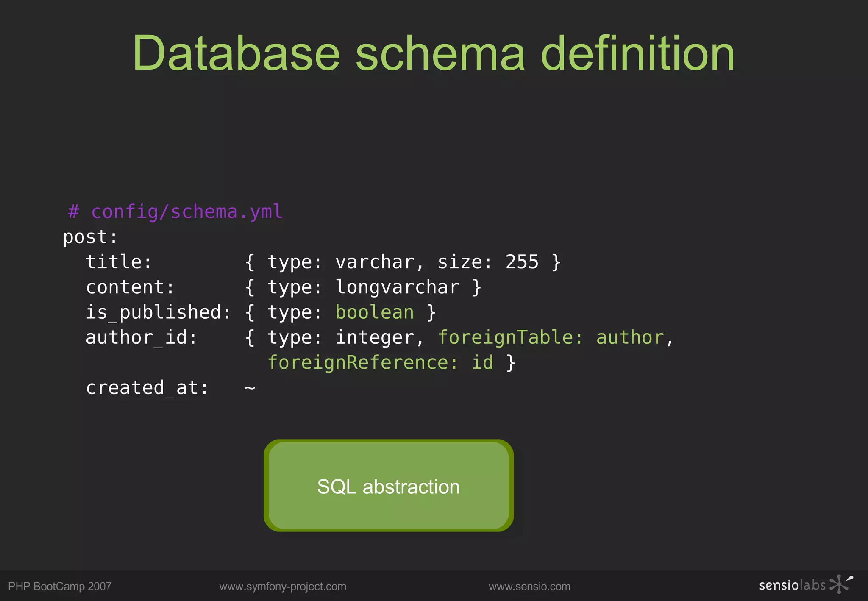Click the 'SQL abstraction' green box
This screenshot has width=868, height=601.
388,486
